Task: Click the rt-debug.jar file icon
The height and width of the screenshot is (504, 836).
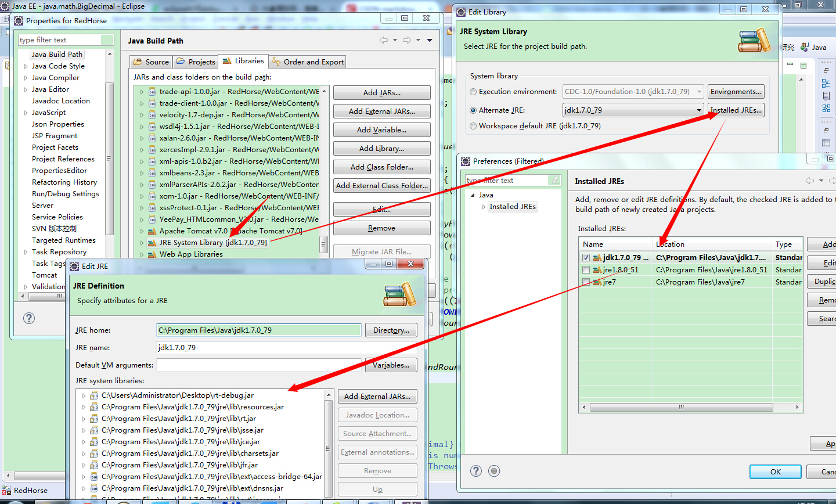Action: 94,395
